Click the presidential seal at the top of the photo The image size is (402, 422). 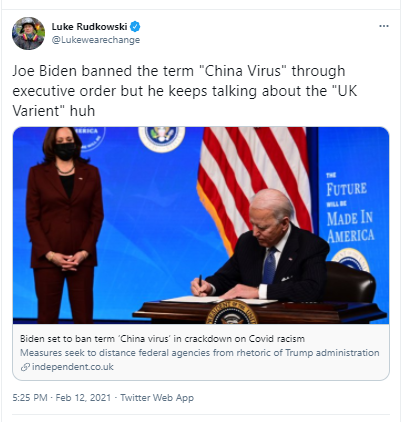pos(162,137)
